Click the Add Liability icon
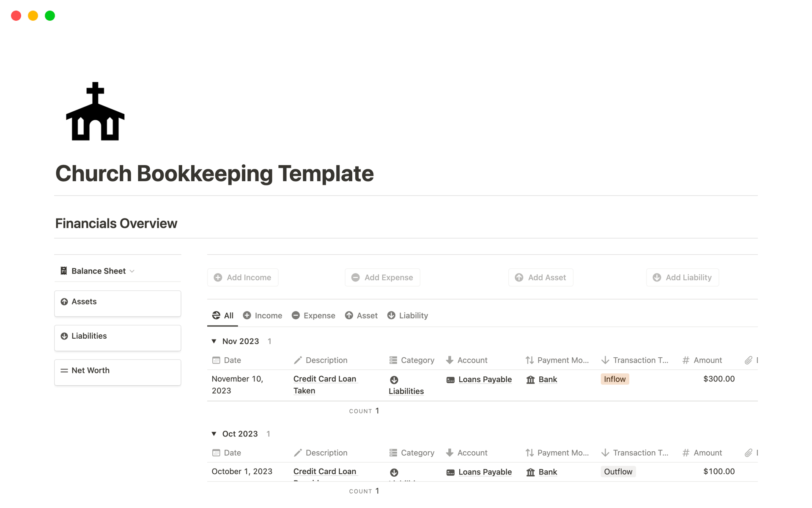This screenshot has height=508, width=812. tap(656, 277)
